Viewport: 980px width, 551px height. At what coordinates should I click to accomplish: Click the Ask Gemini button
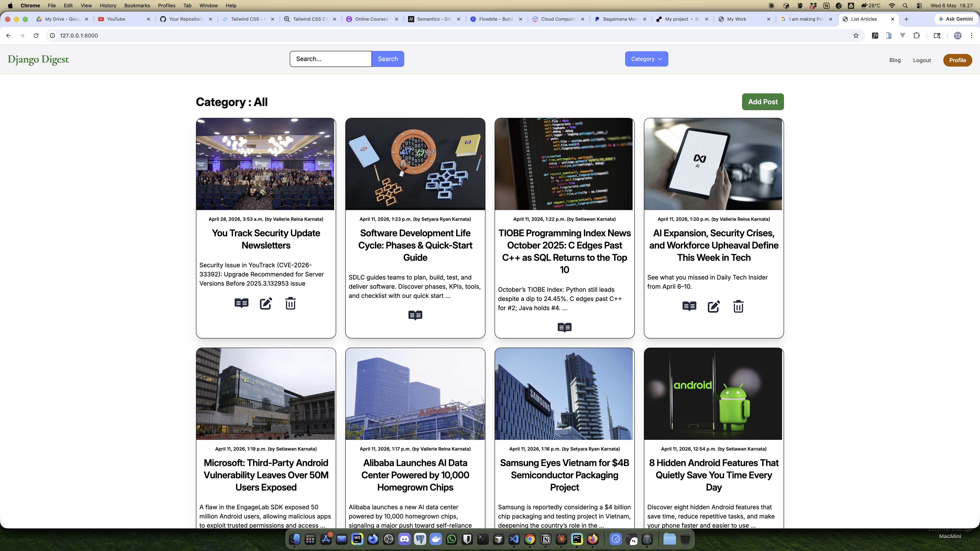pyautogui.click(x=956, y=19)
